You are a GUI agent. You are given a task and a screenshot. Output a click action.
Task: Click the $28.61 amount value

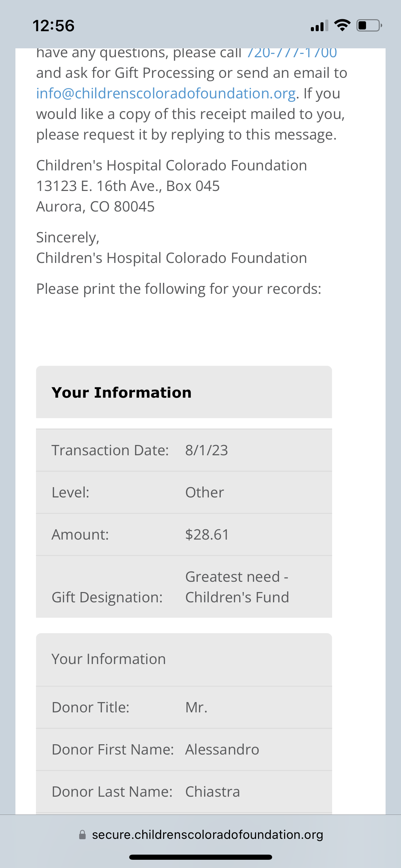point(207,535)
